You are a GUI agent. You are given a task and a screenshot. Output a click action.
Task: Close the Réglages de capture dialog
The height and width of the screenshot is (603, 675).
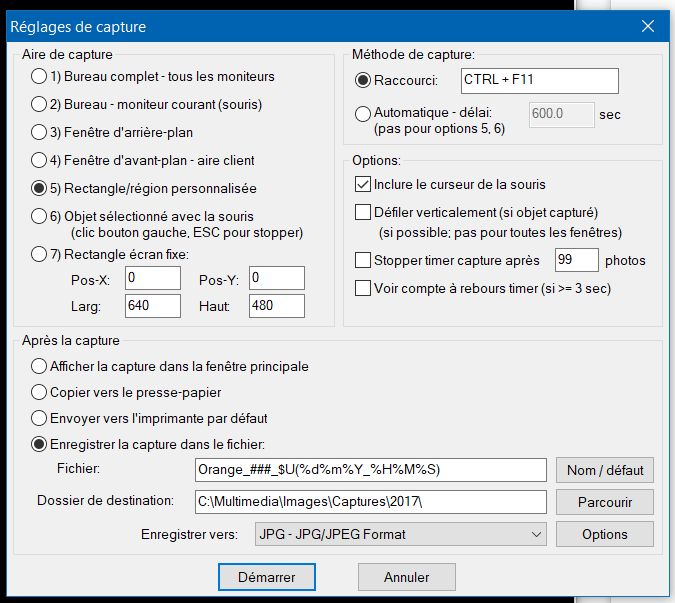(648, 26)
